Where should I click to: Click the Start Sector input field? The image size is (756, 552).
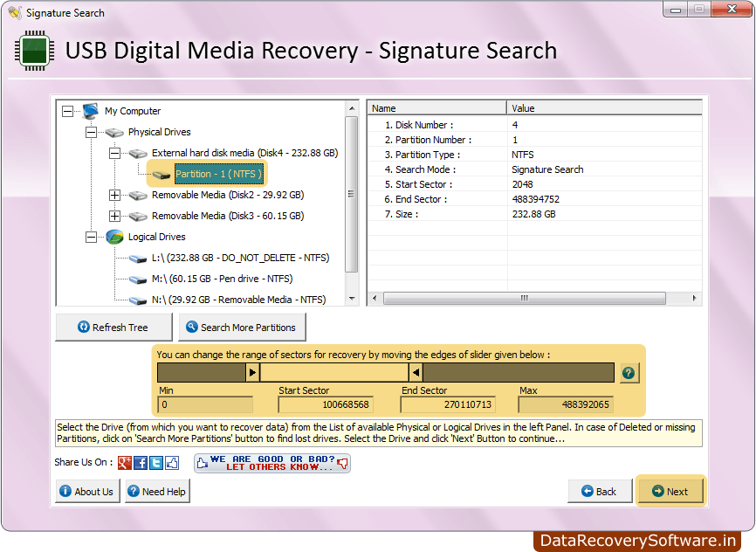326,405
